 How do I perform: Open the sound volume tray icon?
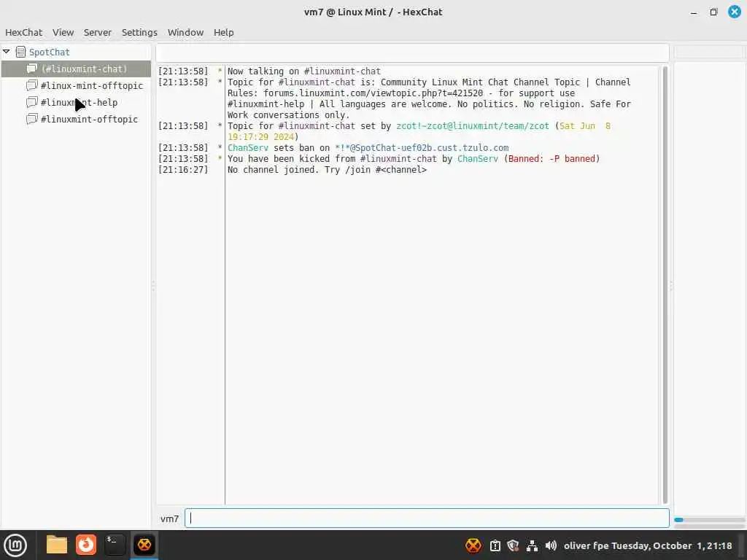(x=551, y=545)
